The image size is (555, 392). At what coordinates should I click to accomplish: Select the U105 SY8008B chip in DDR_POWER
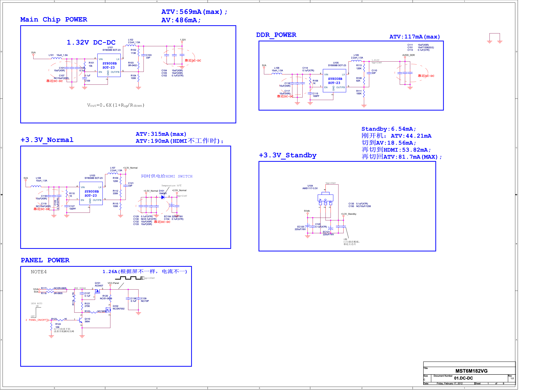[x=334, y=81]
